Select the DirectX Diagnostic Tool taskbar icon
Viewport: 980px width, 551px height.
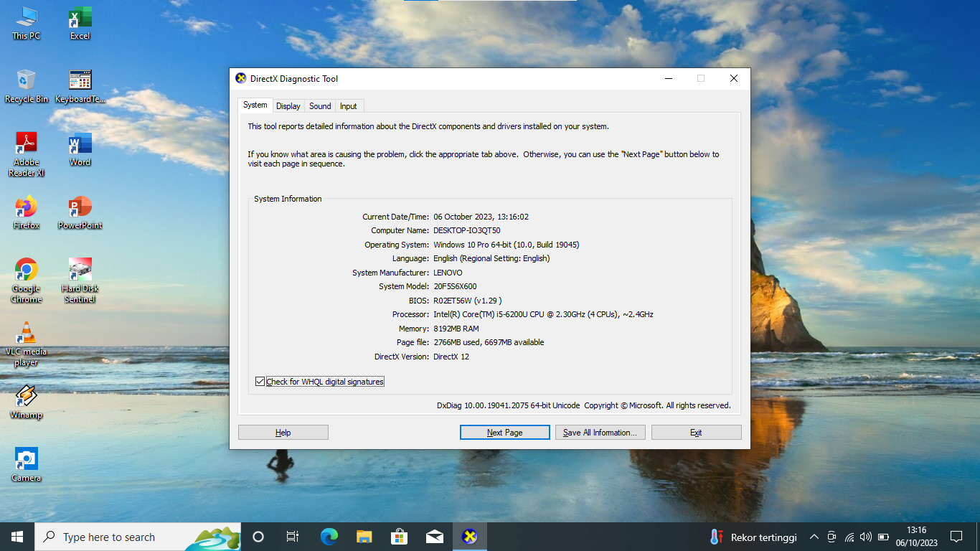pyautogui.click(x=470, y=537)
